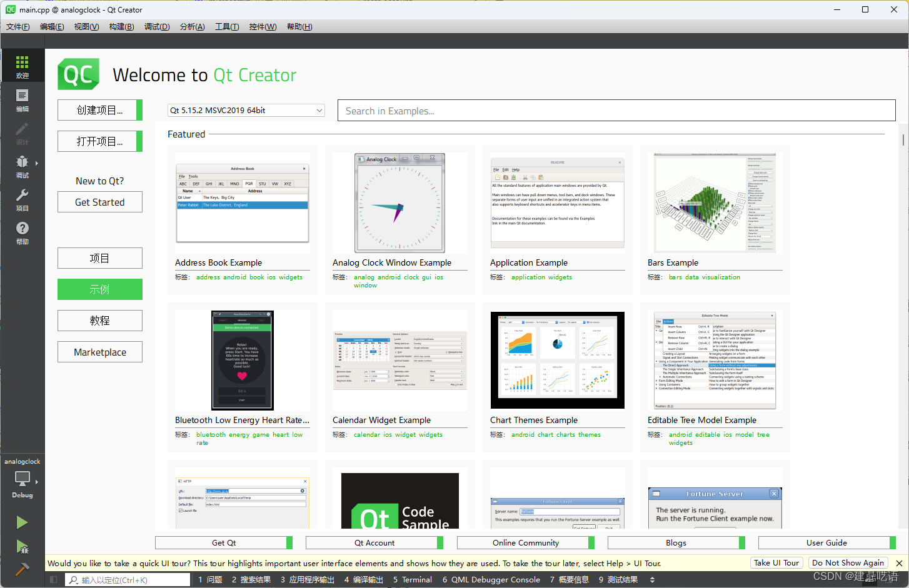909x588 pixels.
Task: Close the UI tour notification bar
Action: [x=899, y=563]
